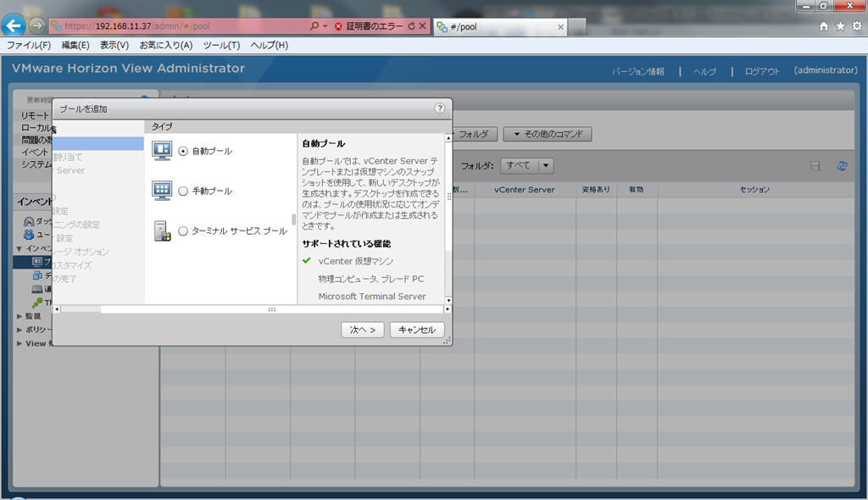Image resolution: width=868 pixels, height=500 pixels.
Task: Switch to the #/pool browser tab
Action: 498,26
